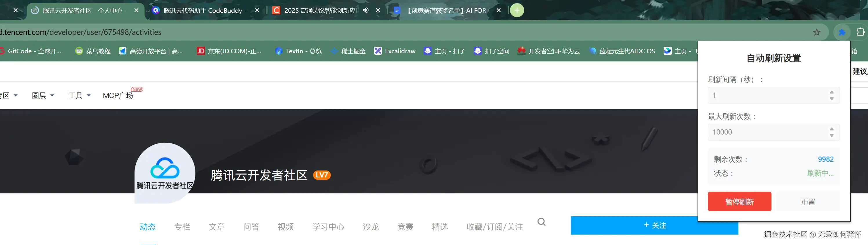Viewport: 868px width, 245px height.
Task: Mute the audio on the 2025 高通 tab
Action: (366, 10)
